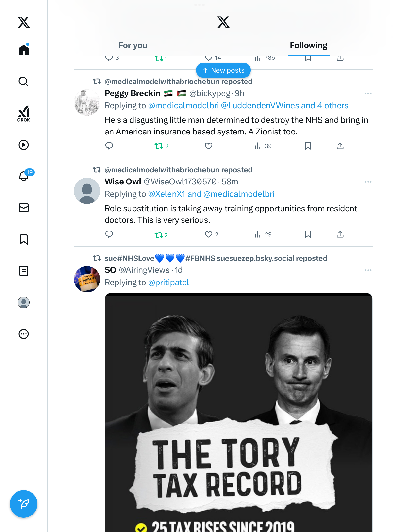Open sidebar Bookmarks page

coord(24,239)
